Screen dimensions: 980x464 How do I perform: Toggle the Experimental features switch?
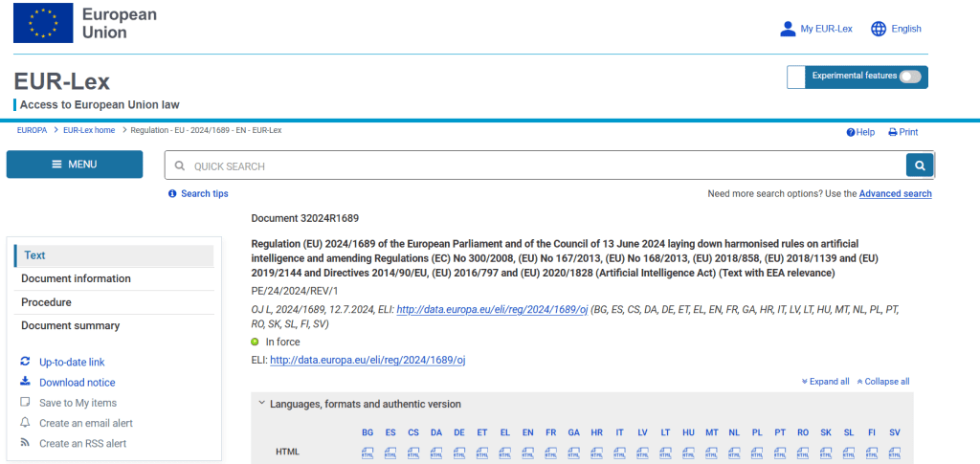(x=909, y=77)
